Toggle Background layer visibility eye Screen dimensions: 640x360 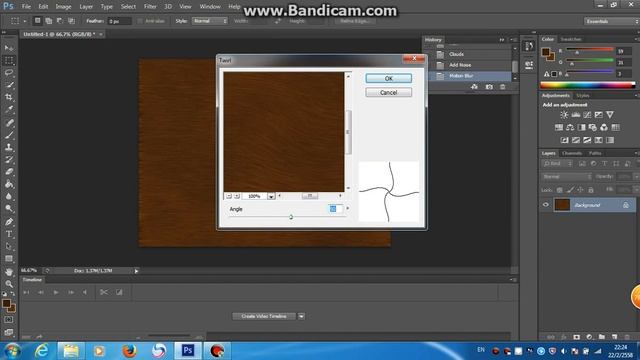(x=546, y=205)
